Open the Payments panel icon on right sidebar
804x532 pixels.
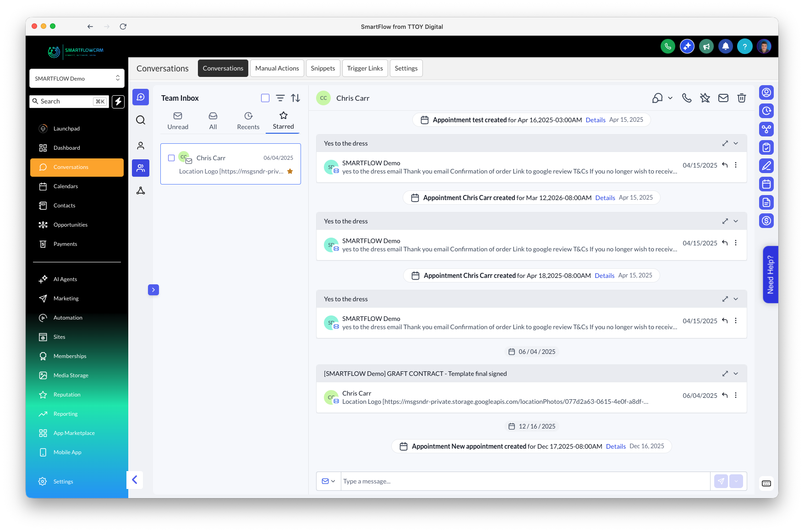coord(766,221)
